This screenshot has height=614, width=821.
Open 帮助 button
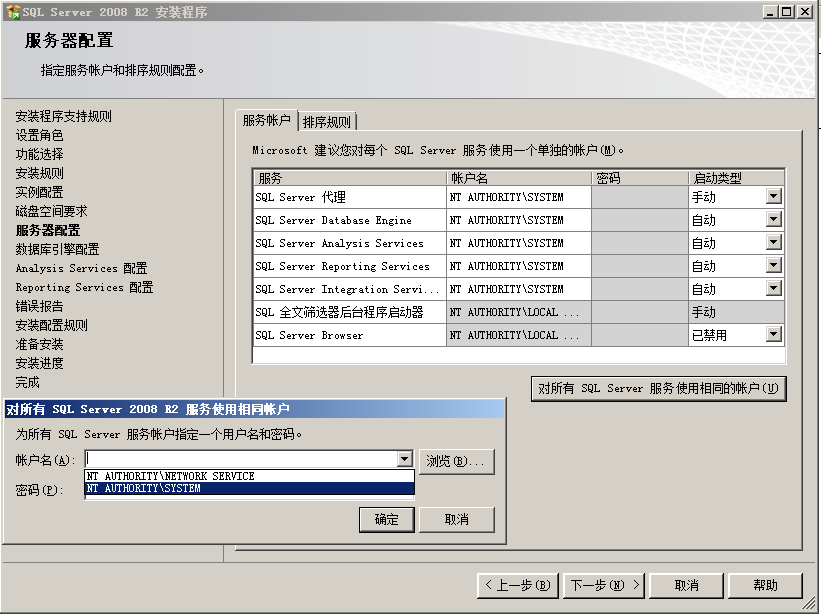765,585
